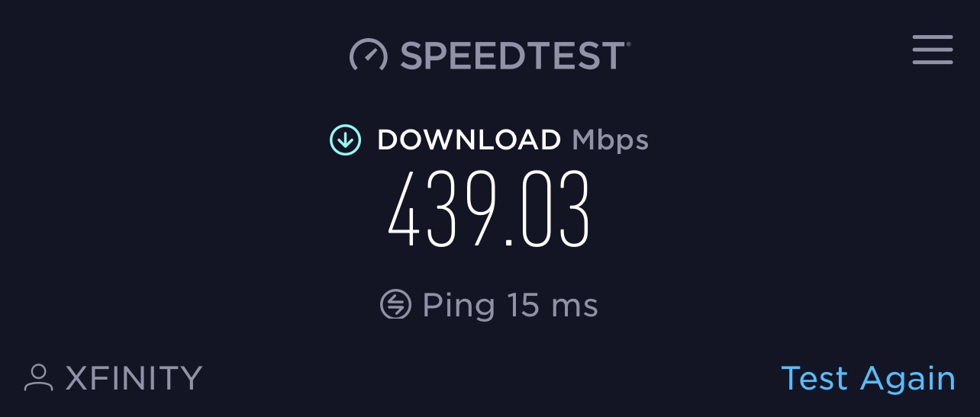Viewport: 980px width, 417px height.
Task: Select the DOWNLOAD label
Action: (469, 140)
